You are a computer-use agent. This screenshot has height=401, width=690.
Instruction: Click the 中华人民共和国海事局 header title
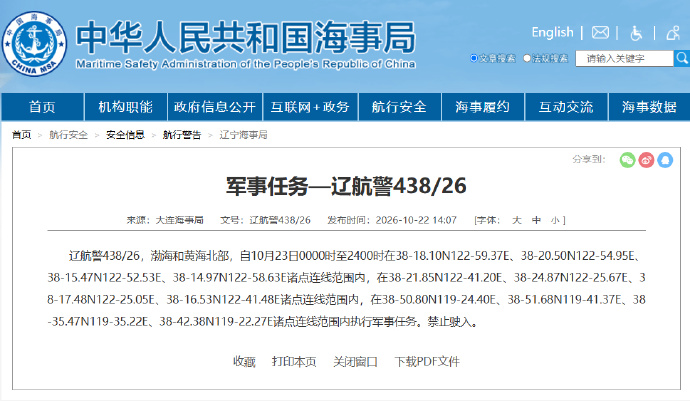(246, 37)
